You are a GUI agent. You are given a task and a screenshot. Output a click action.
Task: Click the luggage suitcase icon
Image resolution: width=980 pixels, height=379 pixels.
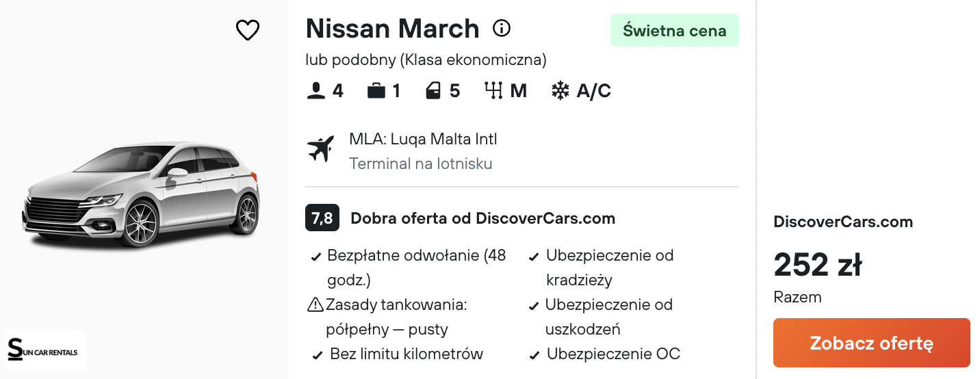[x=376, y=91]
